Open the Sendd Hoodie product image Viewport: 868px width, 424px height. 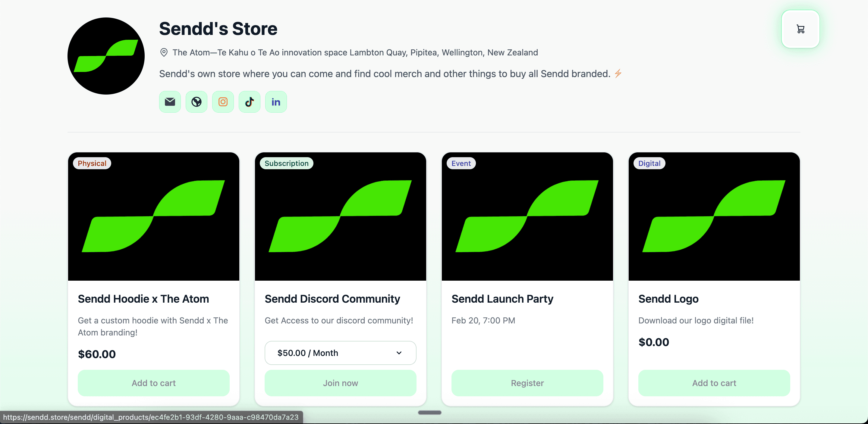154,217
